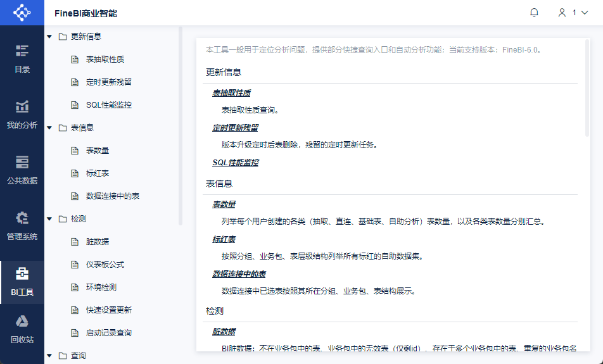Screen dimensions: 603x364
Task: Select 启动记录查询 in the tree
Action: (109, 333)
